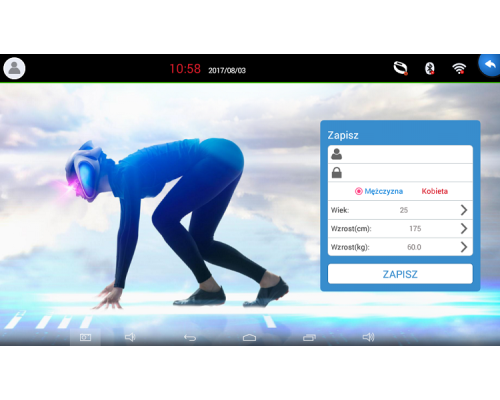Tap the blue back arrow button

(489, 65)
